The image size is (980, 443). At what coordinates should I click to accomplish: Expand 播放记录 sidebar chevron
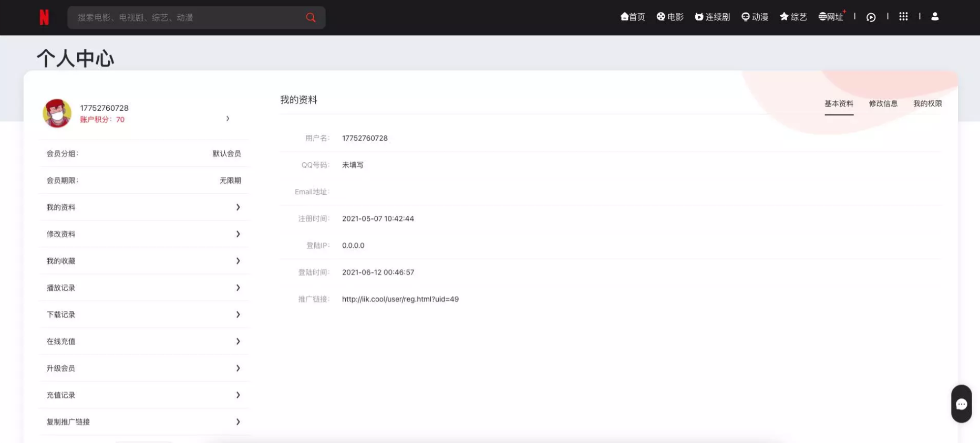[238, 288]
